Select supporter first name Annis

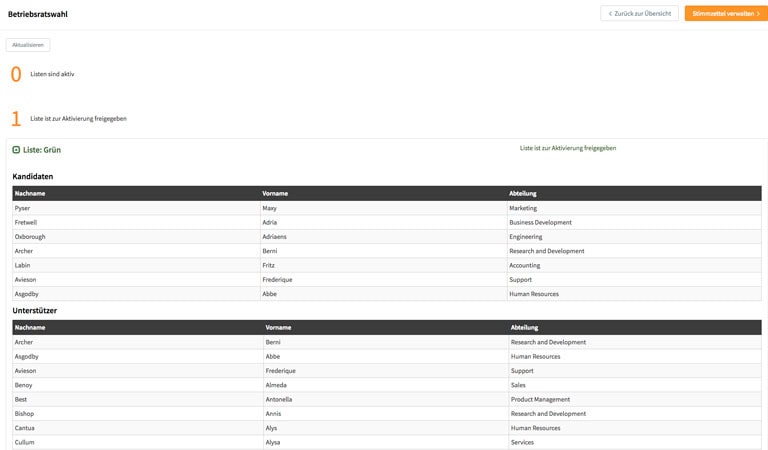pyautogui.click(x=275, y=413)
